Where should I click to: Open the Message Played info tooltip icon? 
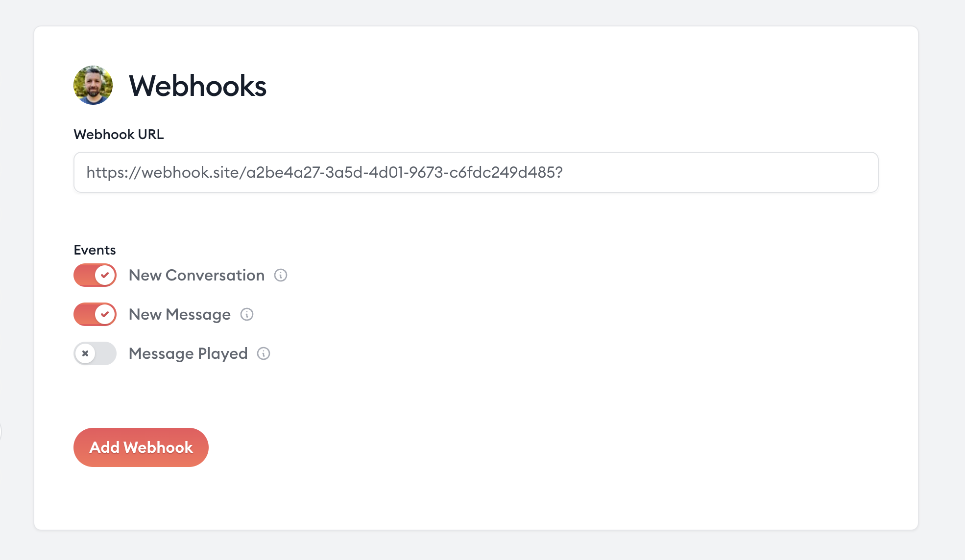[264, 353]
